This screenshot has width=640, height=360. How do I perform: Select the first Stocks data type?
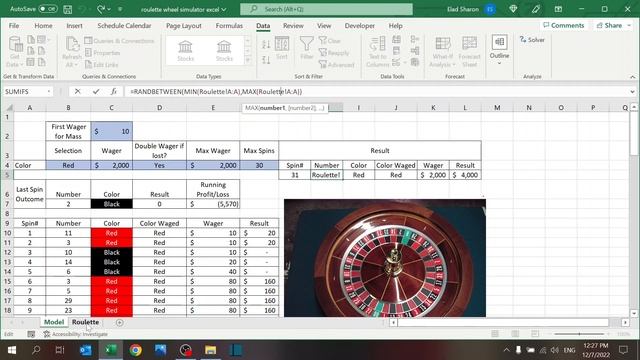pos(185,51)
